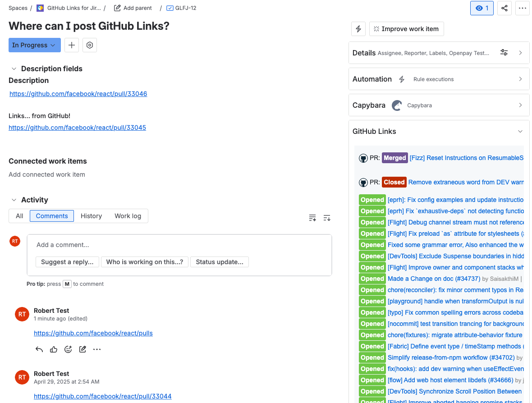Like the comment with thumbs-up icon
532x403 pixels.
[54, 349]
